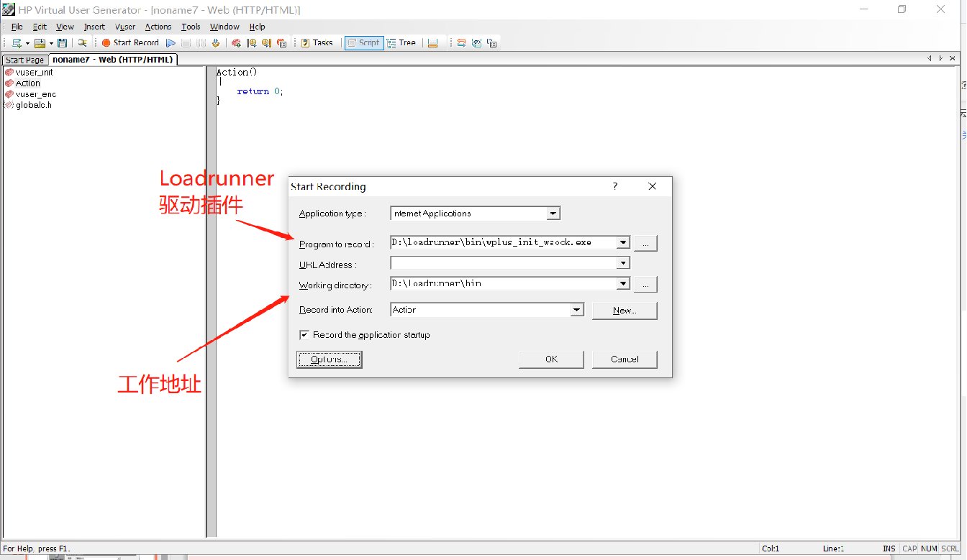Click the icon just left of Tasks' separator
The width and height of the screenshot is (967, 560).
[281, 43]
